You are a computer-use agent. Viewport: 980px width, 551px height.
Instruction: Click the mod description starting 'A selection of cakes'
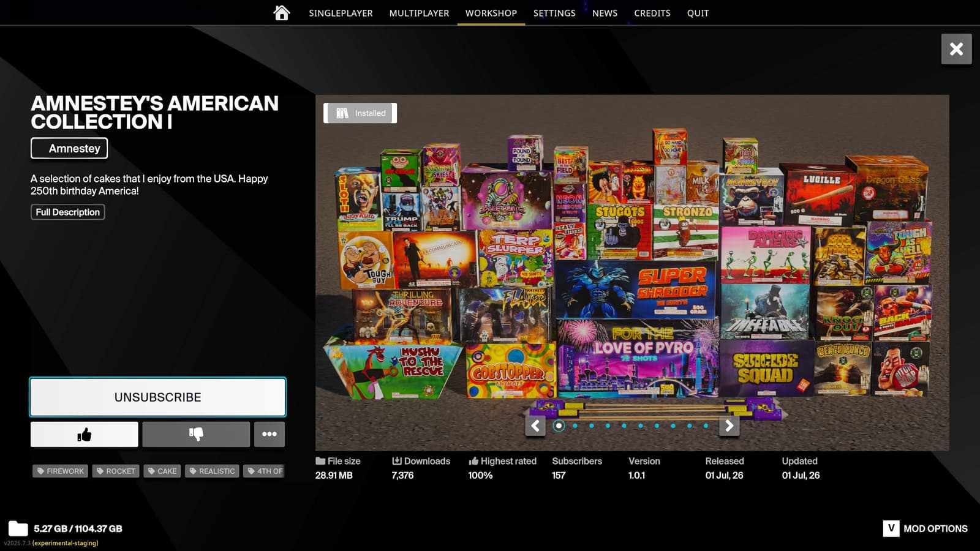click(x=149, y=184)
